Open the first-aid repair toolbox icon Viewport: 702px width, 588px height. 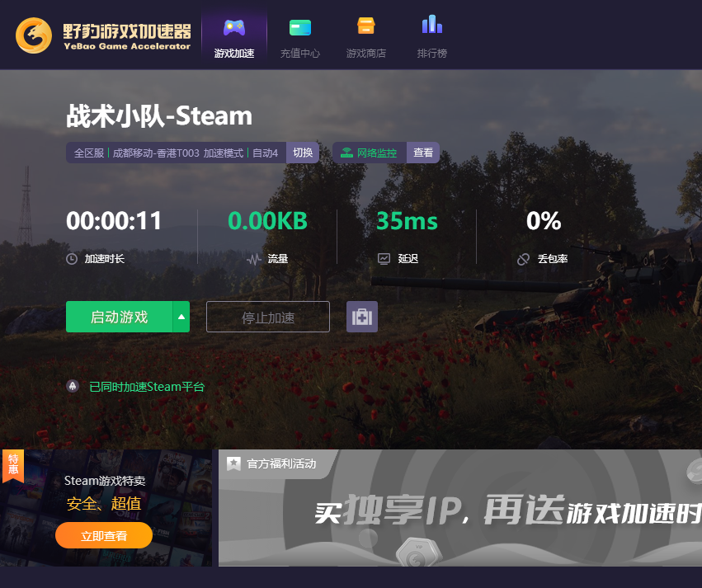click(x=362, y=317)
